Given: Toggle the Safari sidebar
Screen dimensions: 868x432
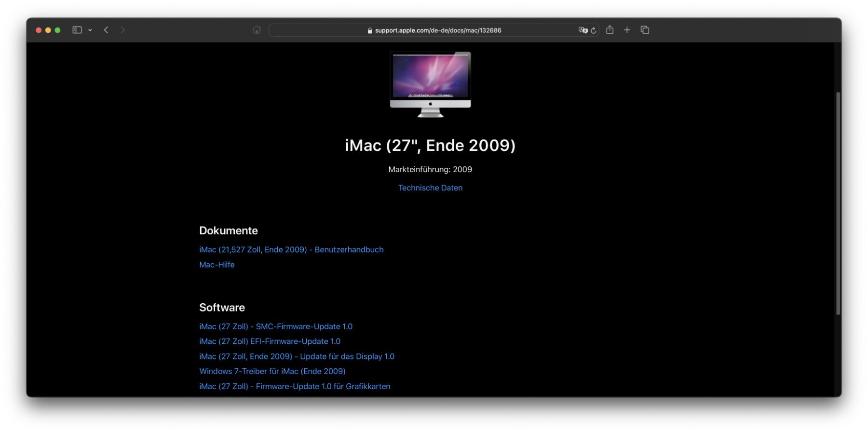Looking at the screenshot, I should (77, 30).
